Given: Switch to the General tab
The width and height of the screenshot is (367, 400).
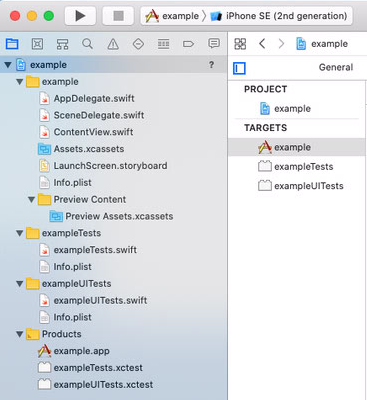Looking at the screenshot, I should [x=336, y=67].
